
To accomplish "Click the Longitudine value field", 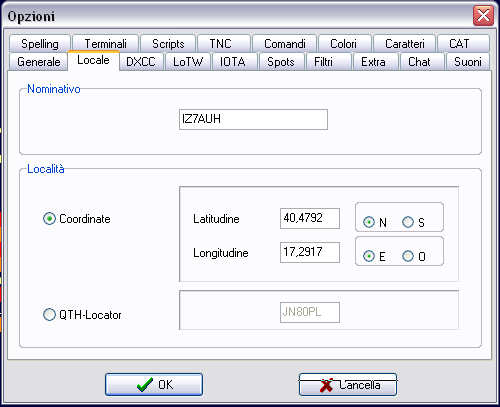I will [310, 252].
